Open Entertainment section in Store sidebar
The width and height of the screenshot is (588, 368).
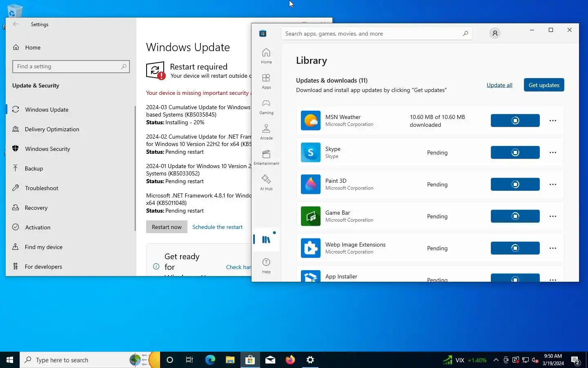coord(266,157)
